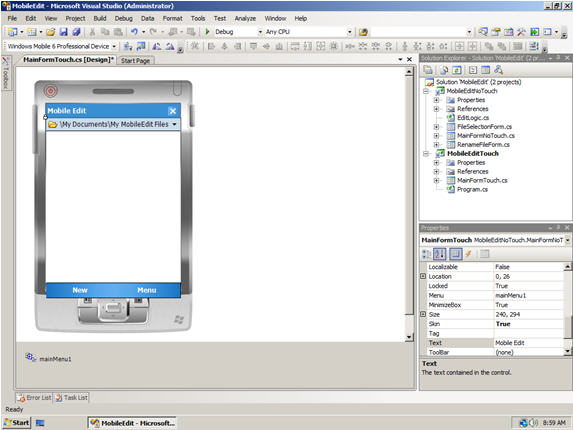This screenshot has height=430, width=573.
Task: Show Events lightning icon in Properties
Action: click(x=468, y=254)
